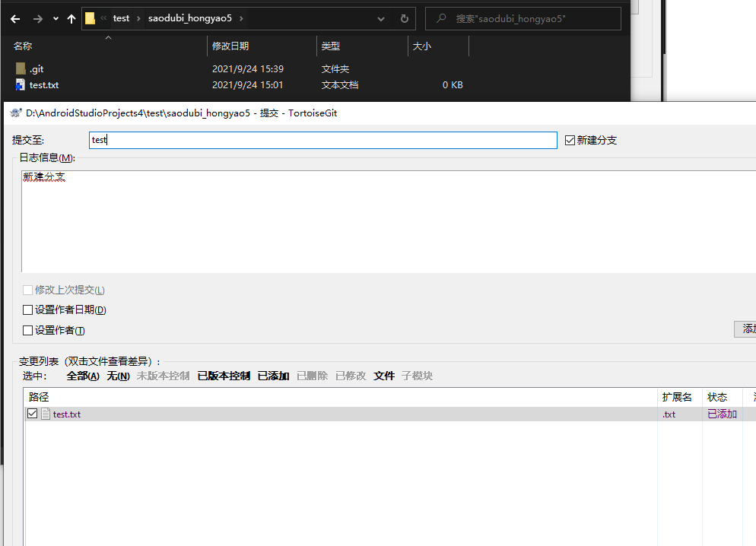
Task: Select 全部(A) in the change list filter
Action: point(83,376)
